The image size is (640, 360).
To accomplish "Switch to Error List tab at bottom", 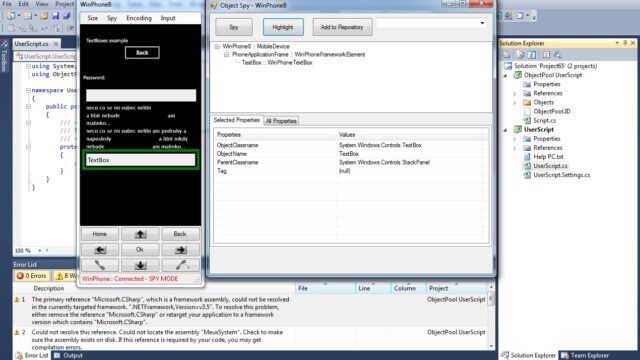I will [x=32, y=356].
